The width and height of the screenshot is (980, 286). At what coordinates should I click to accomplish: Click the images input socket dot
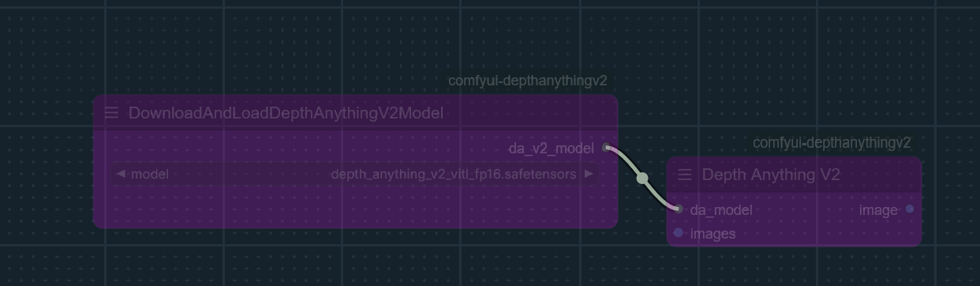click(x=679, y=233)
